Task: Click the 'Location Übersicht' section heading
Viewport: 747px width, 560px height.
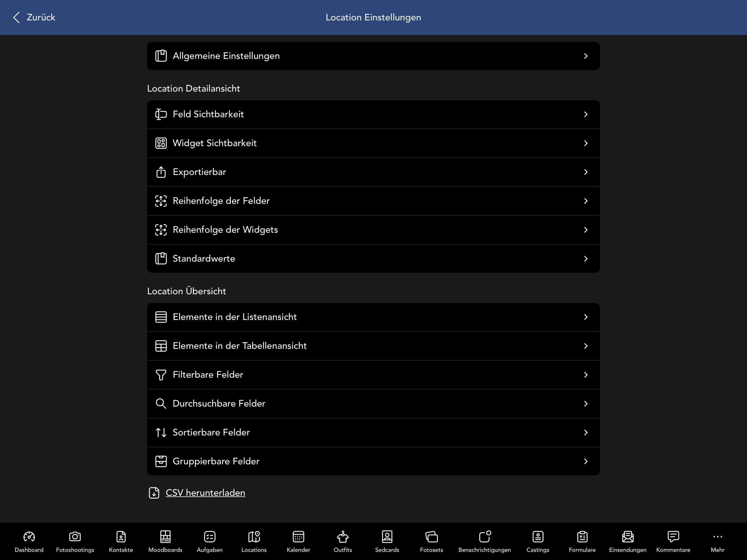Action: click(x=186, y=291)
